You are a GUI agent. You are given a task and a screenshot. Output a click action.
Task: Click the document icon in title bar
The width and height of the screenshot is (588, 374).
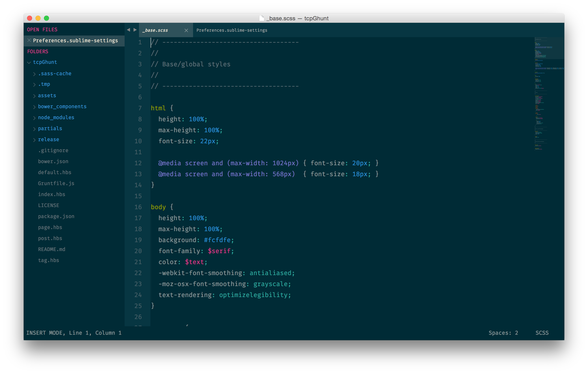261,18
